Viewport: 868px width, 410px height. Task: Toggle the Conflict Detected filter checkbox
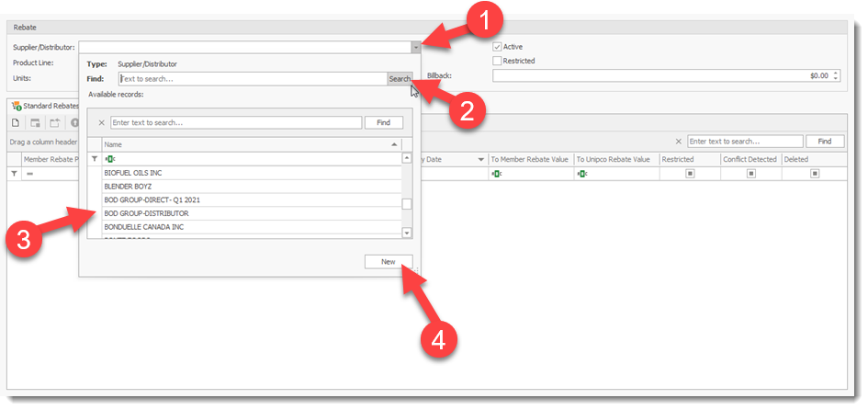tap(750, 173)
